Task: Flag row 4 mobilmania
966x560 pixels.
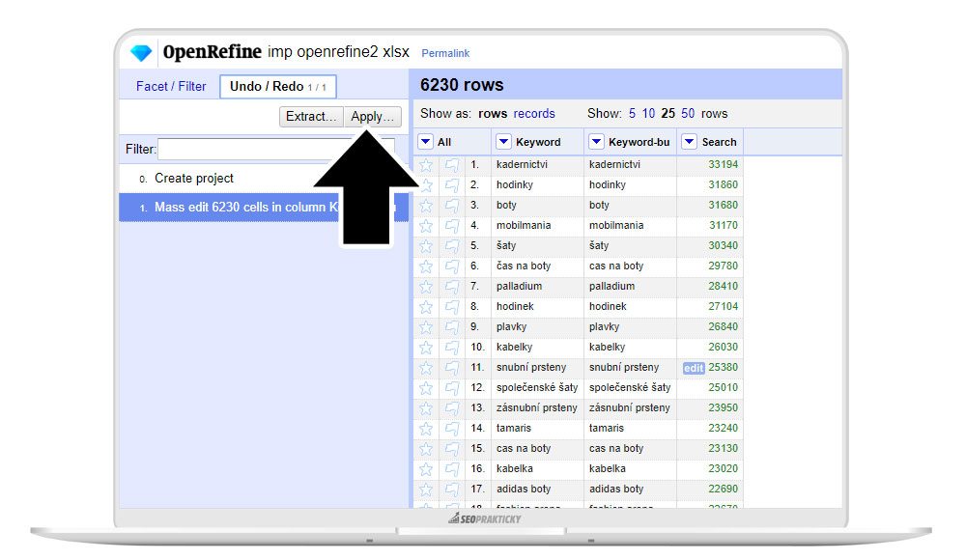Action: click(x=451, y=226)
